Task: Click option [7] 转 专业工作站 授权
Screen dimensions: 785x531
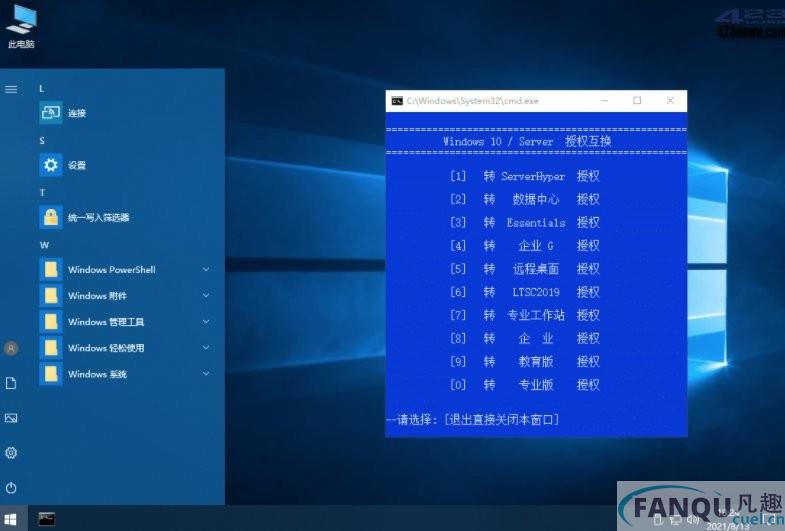Action: (x=525, y=315)
